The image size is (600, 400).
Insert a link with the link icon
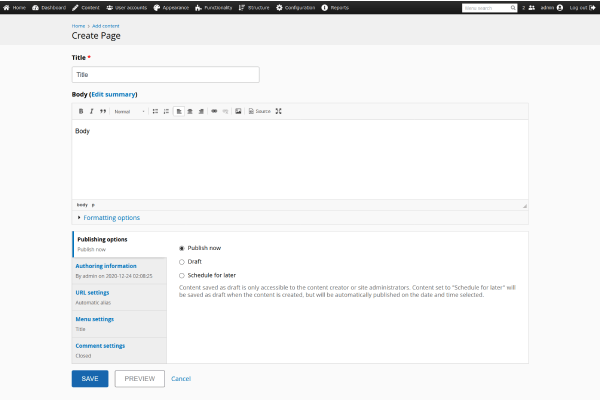click(214, 111)
